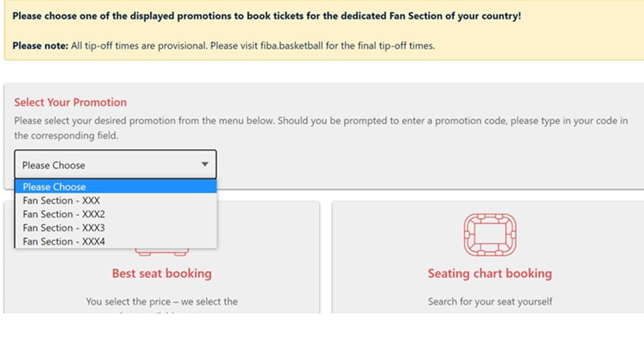The image size is (644, 338).
Task: Select the highlighted "Please Choose" list option
Action: [x=115, y=187]
